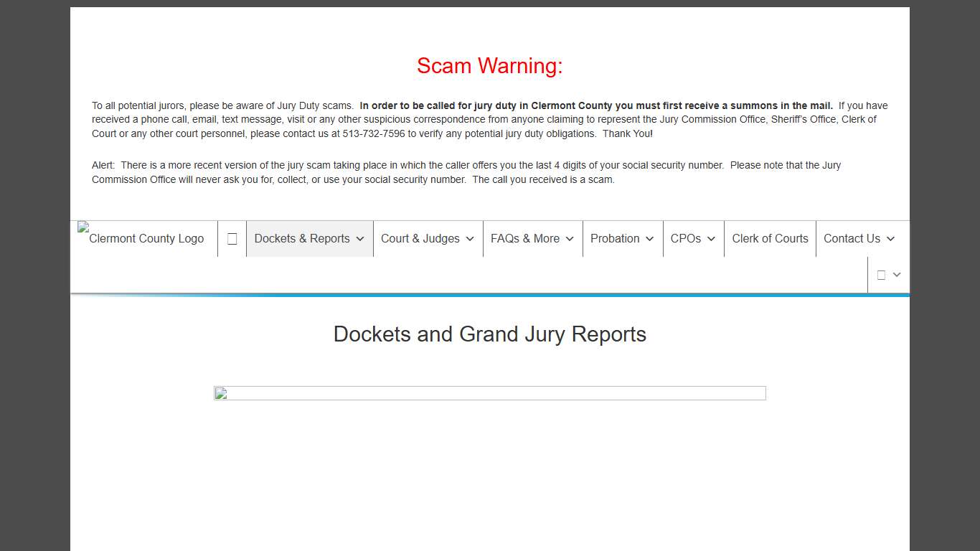Screen dimensions: 980x551
Task: Click the Court & Judges chevron arrow
Action: pos(471,239)
